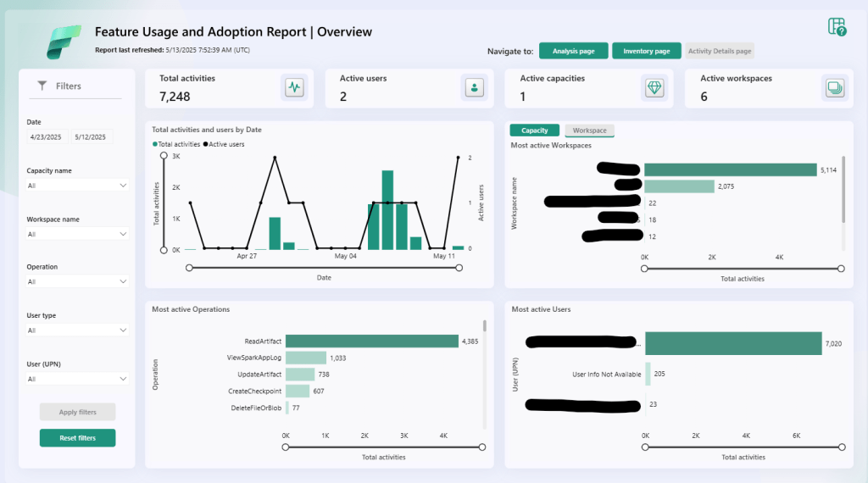
Task: Click the Filters funnel icon
Action: click(42, 86)
